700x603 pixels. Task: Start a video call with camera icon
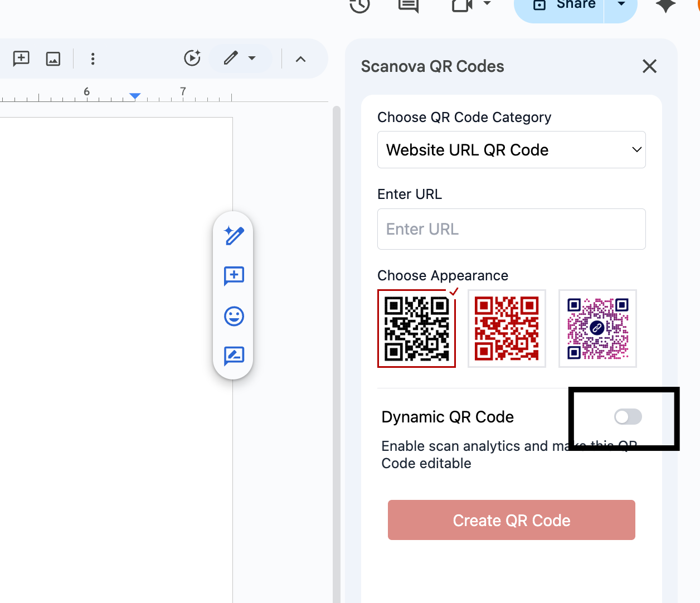tap(463, 6)
